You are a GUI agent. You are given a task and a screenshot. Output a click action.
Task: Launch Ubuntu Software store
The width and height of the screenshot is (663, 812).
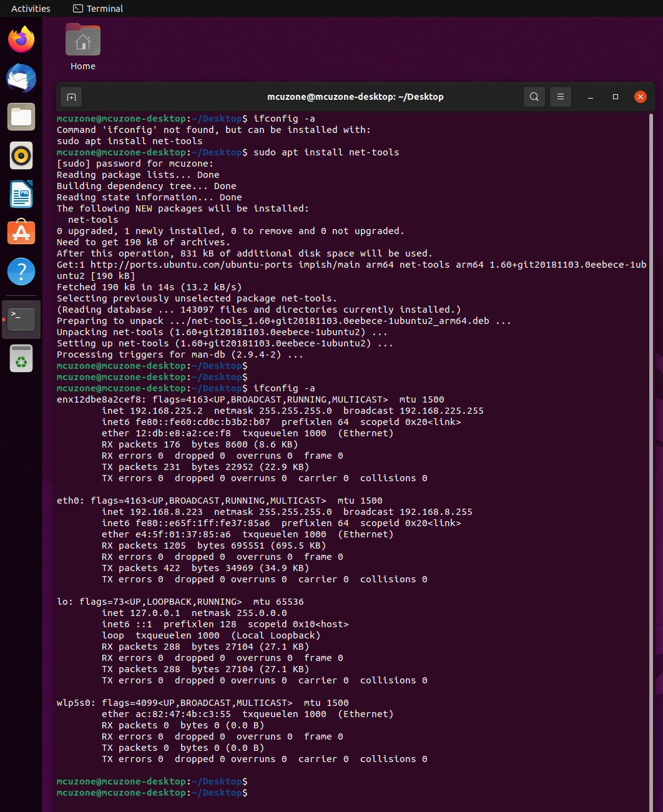click(x=21, y=232)
